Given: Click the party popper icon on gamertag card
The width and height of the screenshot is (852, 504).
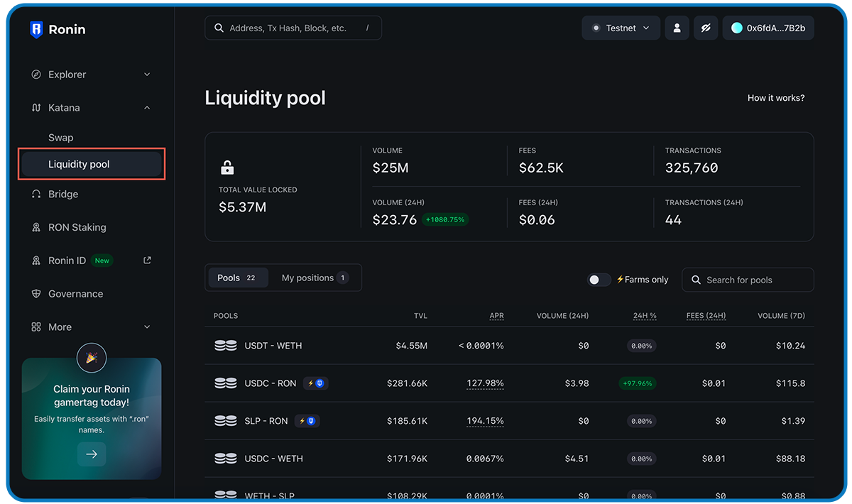Looking at the screenshot, I should tap(92, 358).
